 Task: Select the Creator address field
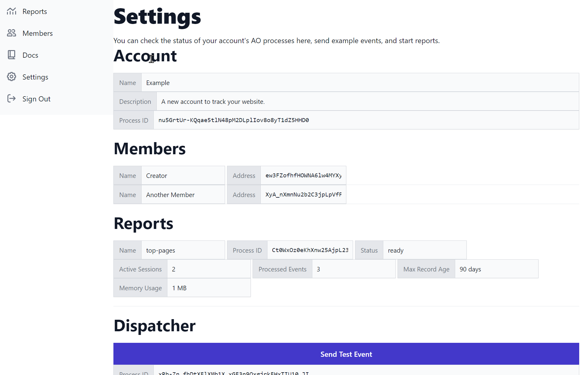point(303,176)
